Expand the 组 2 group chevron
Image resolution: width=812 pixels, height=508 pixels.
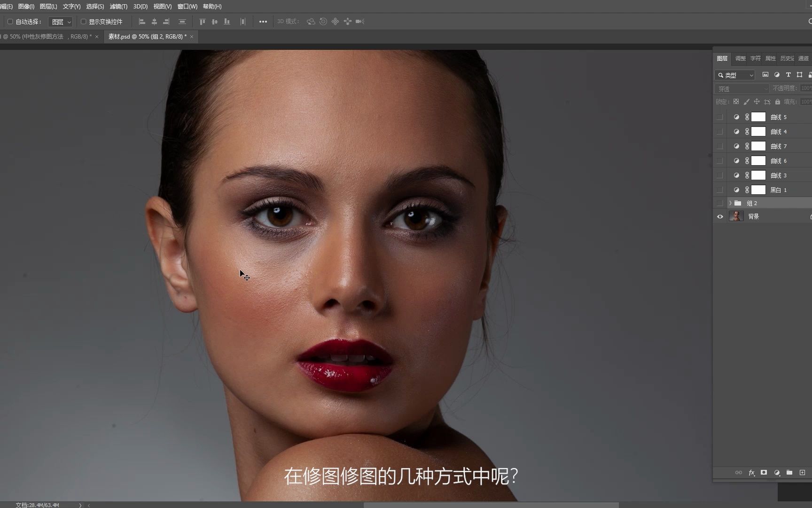point(730,203)
